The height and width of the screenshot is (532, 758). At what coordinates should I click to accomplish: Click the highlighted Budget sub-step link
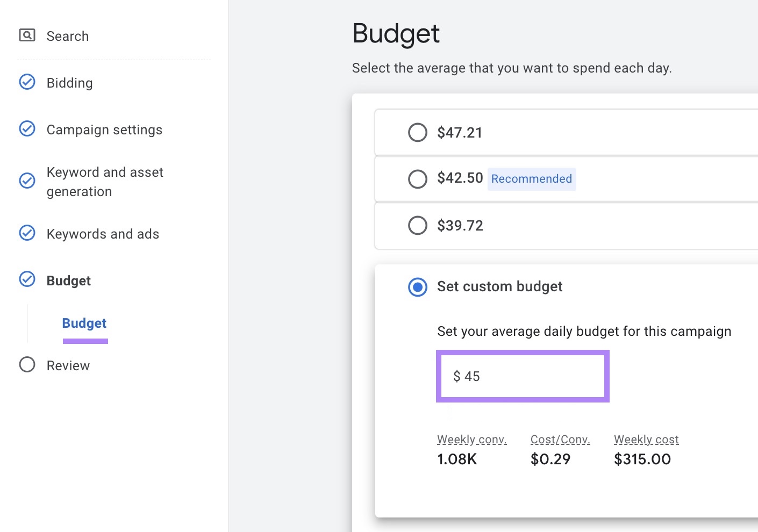tap(84, 323)
